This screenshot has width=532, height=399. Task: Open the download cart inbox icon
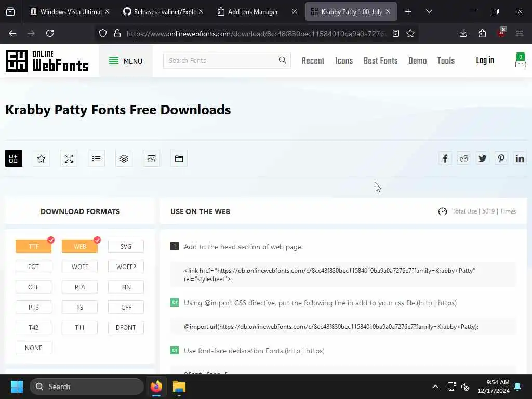coord(520,60)
